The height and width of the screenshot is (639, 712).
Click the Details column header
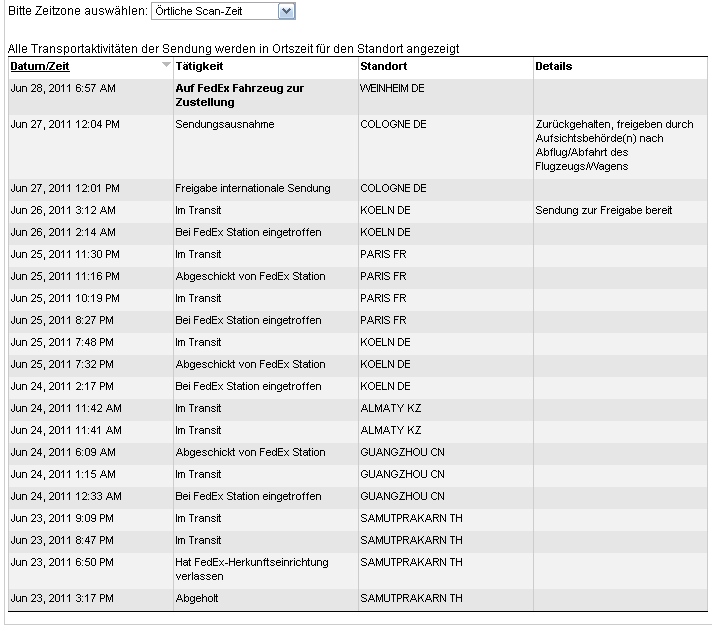click(x=553, y=66)
